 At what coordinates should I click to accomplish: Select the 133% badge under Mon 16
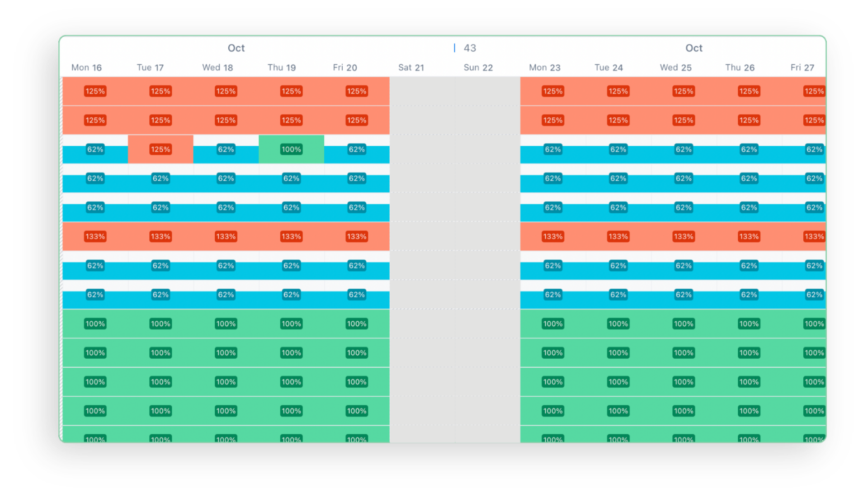point(95,236)
